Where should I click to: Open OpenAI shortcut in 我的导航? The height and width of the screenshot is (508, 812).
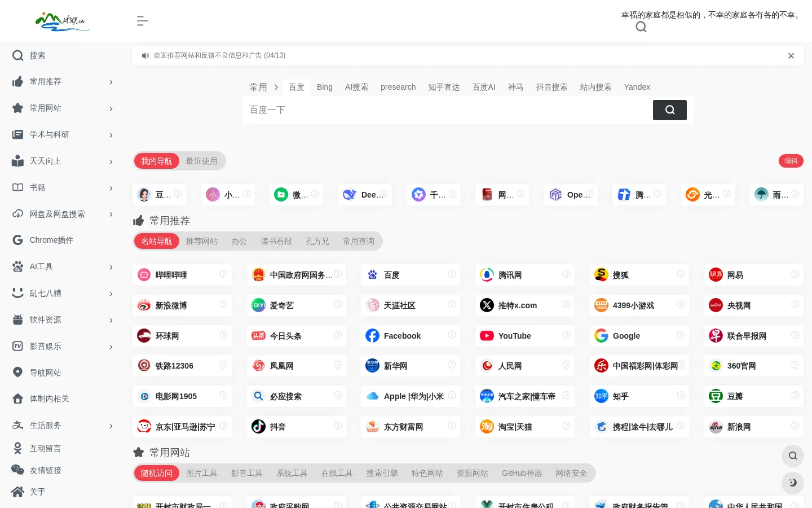571,195
